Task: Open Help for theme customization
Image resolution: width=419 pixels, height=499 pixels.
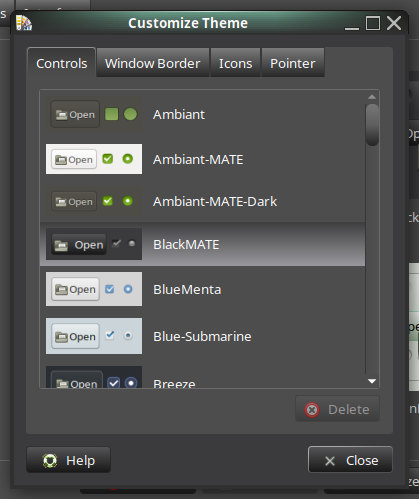Action: pyautogui.click(x=68, y=460)
